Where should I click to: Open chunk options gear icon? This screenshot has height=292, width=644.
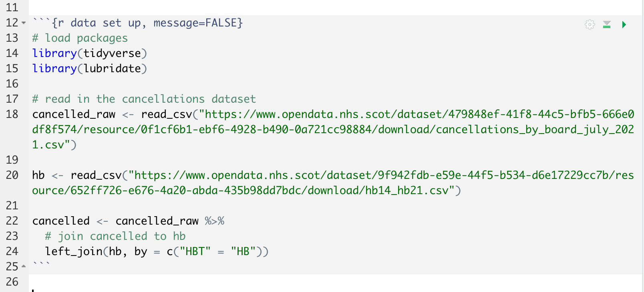click(590, 24)
